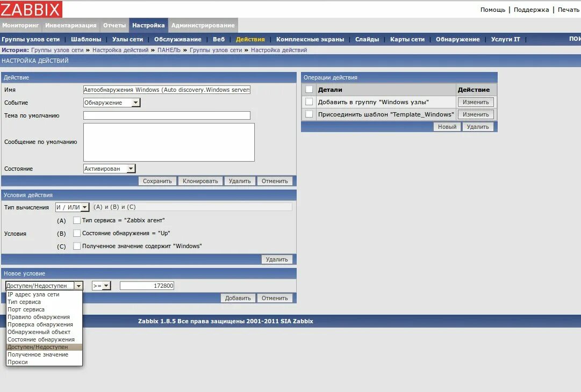The height and width of the screenshot is (392, 581).
Task: Open the Отчеты tab
Action: point(114,25)
